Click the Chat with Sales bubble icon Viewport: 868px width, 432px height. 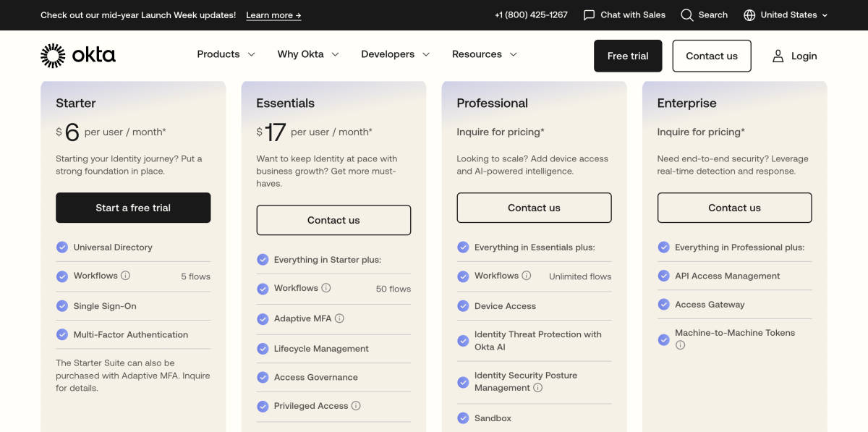(589, 14)
